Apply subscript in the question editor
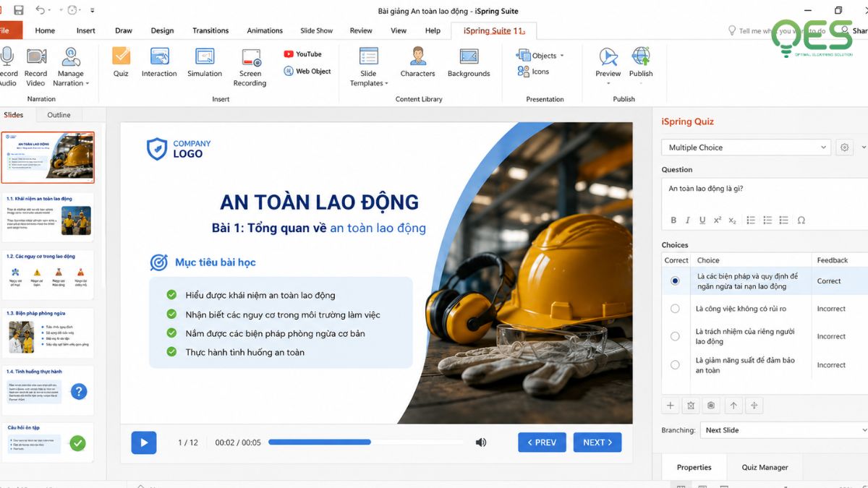This screenshot has width=868, height=488. coord(733,221)
